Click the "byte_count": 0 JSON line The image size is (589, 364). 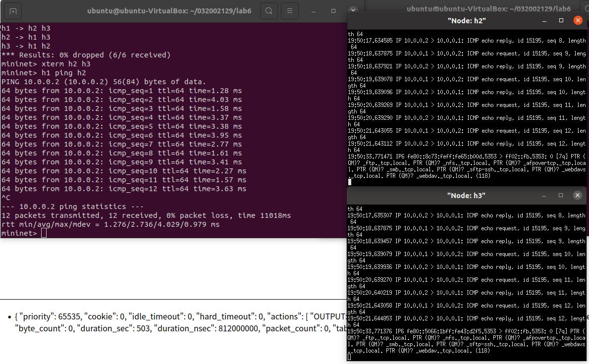180,329
